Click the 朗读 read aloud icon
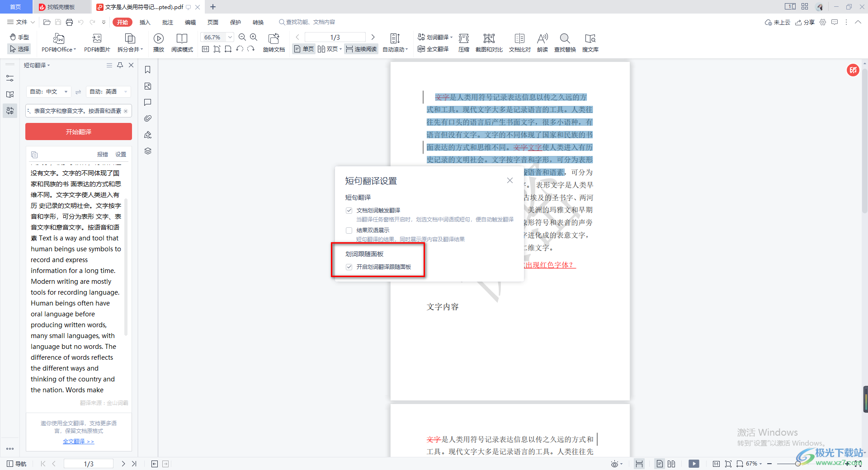 [542, 38]
